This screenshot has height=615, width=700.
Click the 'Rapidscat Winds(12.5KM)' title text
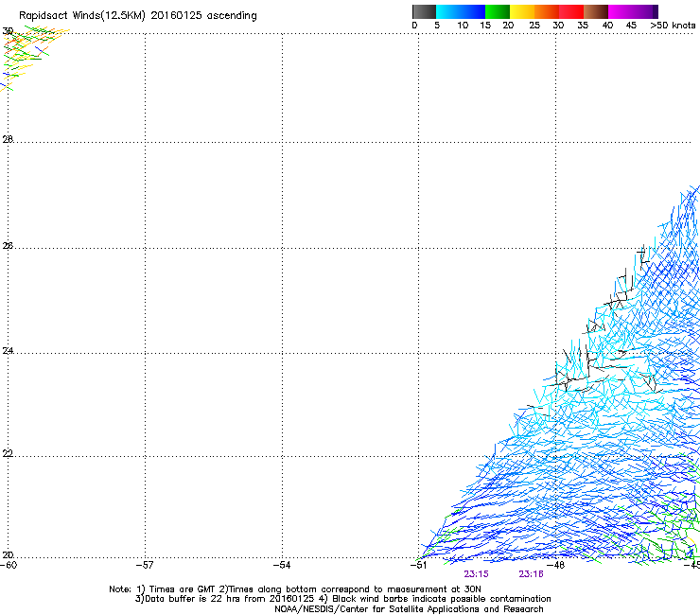click(82, 16)
